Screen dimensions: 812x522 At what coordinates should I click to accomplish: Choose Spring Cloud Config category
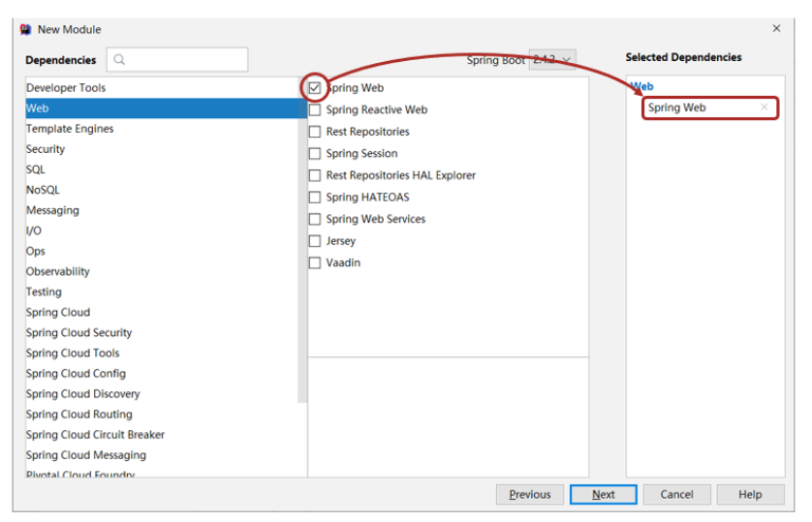pyautogui.click(x=162, y=374)
